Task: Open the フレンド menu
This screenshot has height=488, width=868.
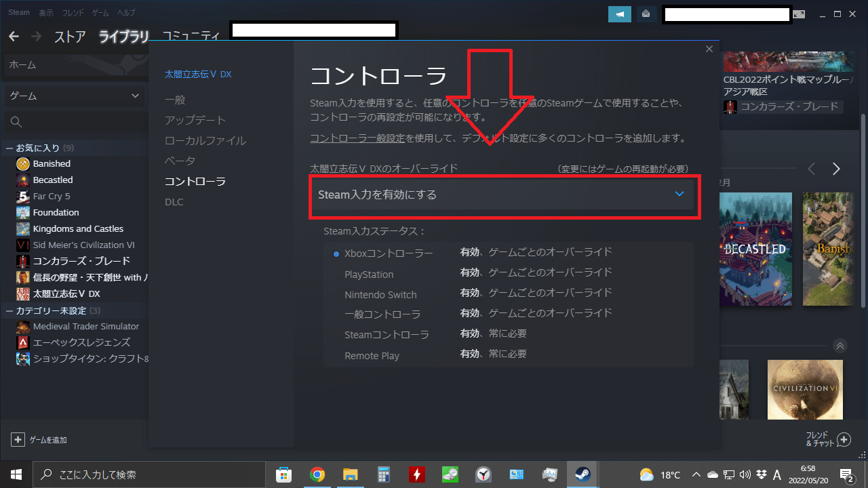Action: [x=73, y=13]
